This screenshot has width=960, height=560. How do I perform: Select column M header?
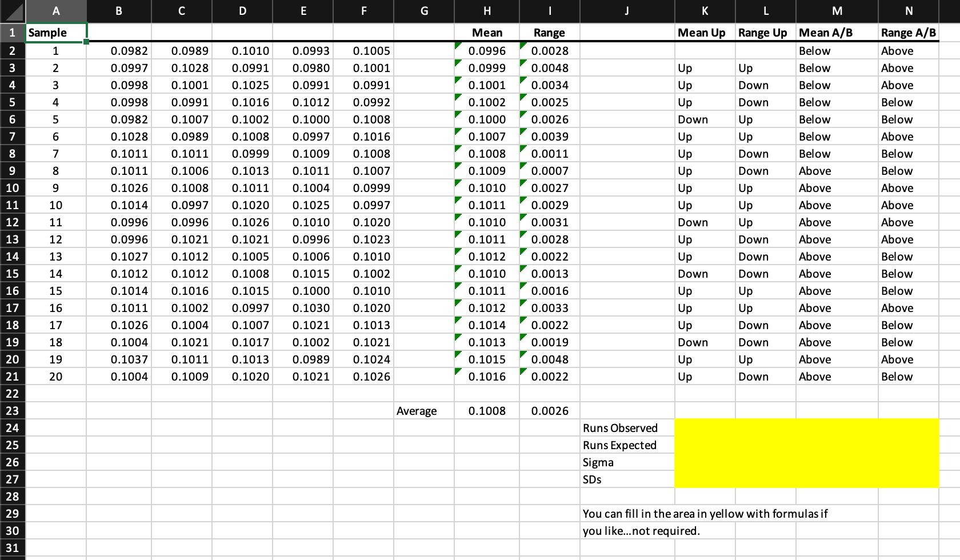(837, 11)
